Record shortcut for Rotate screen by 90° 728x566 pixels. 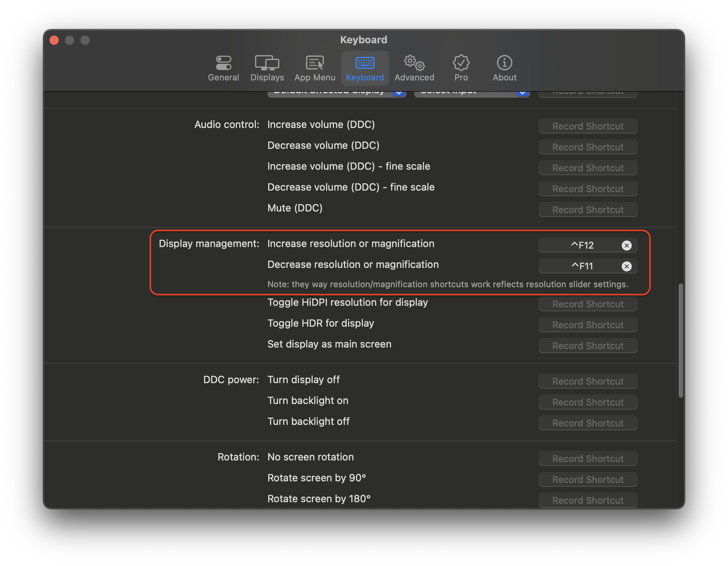[x=587, y=479]
